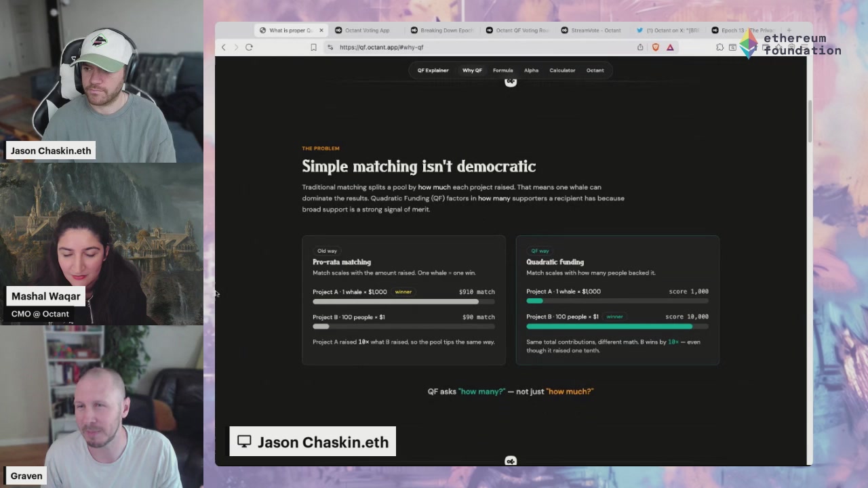Screen dimensions: 868x488
Task: Open the extensions puzzle icon
Action: pos(719,47)
